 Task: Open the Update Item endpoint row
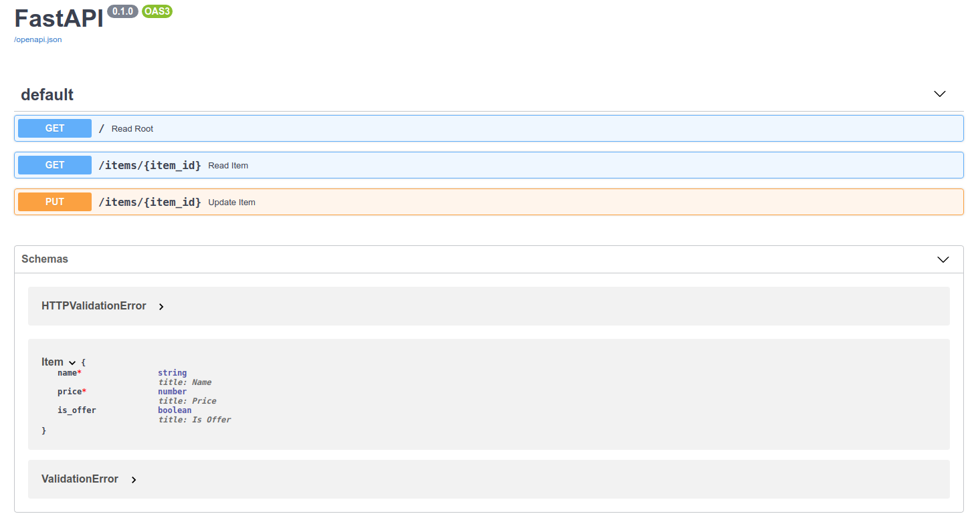tap(489, 202)
